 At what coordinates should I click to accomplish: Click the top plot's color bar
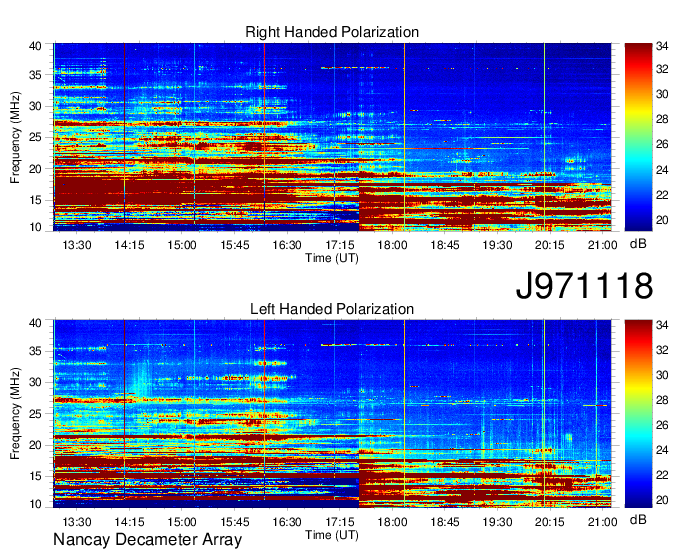(638, 137)
